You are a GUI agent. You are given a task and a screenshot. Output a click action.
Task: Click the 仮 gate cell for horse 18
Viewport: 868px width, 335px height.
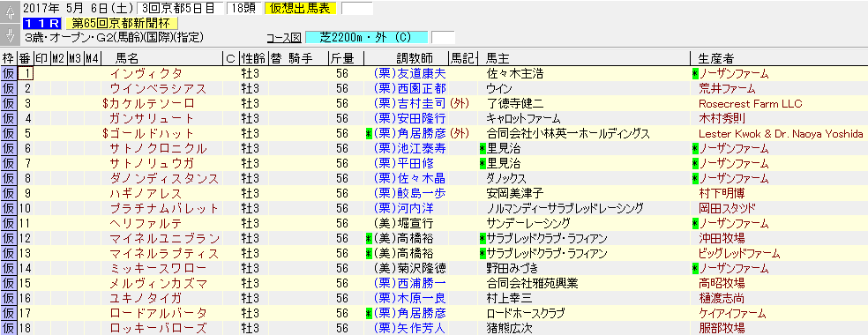pos(8,328)
